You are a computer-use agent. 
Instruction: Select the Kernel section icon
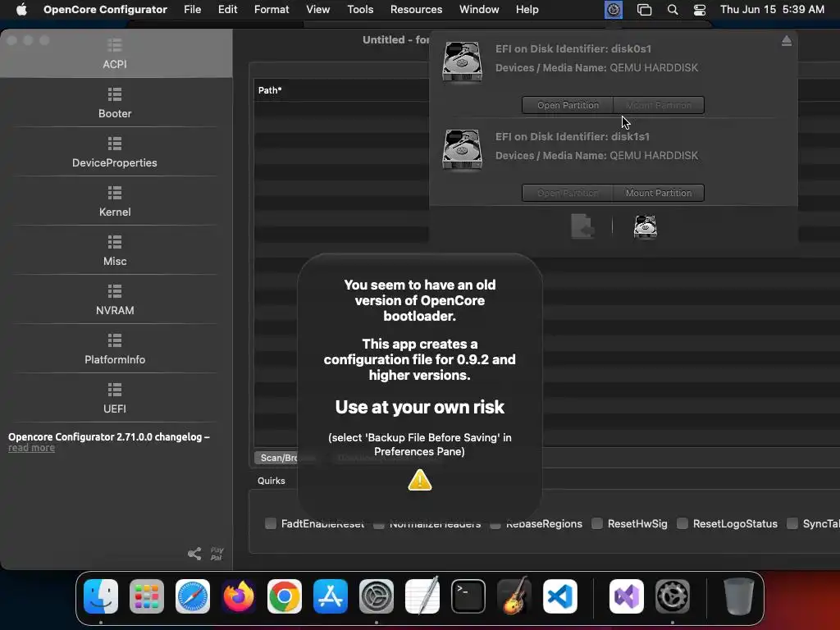tap(115, 192)
